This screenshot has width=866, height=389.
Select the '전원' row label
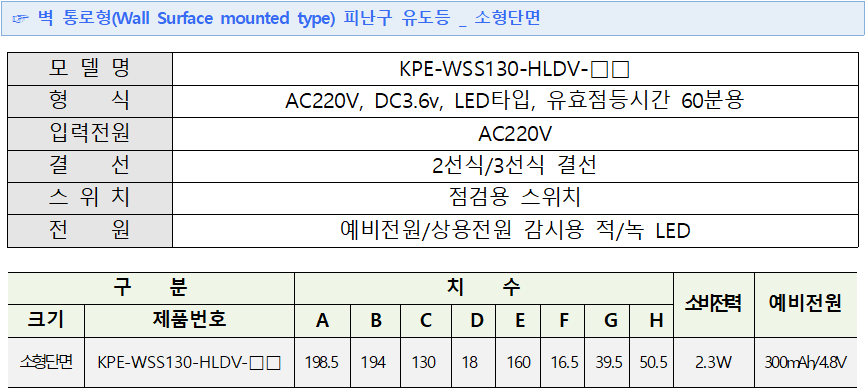[89, 231]
